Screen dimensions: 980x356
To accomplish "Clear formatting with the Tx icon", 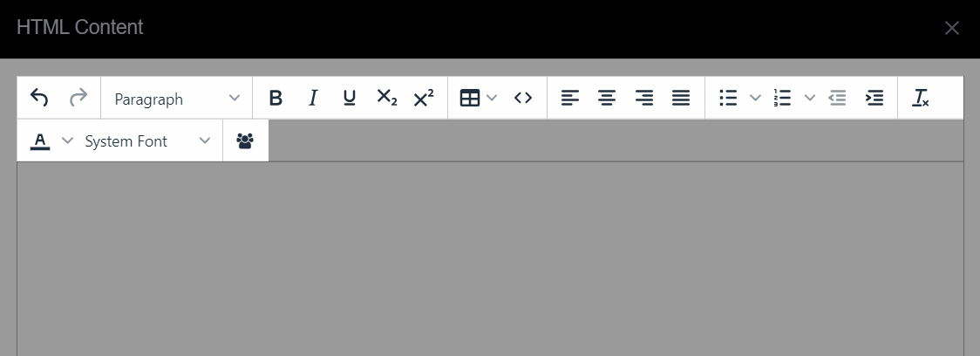I will click(x=921, y=99).
